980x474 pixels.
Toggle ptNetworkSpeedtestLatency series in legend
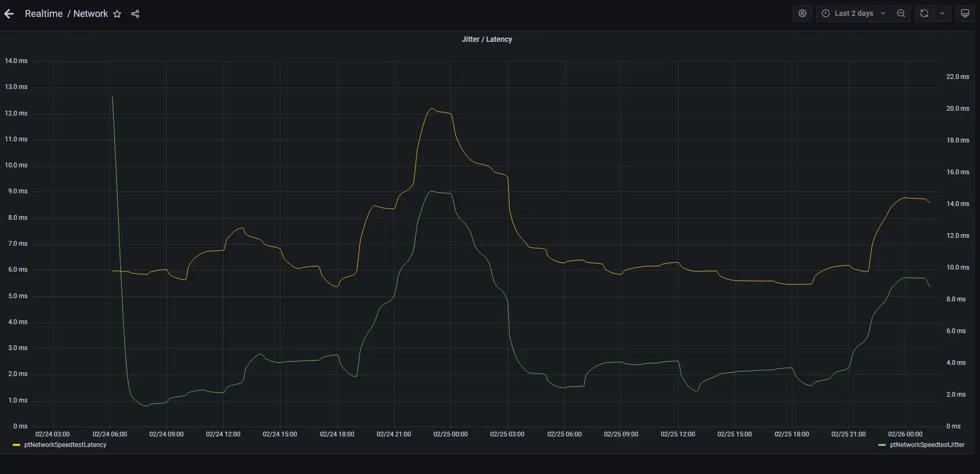(x=65, y=445)
